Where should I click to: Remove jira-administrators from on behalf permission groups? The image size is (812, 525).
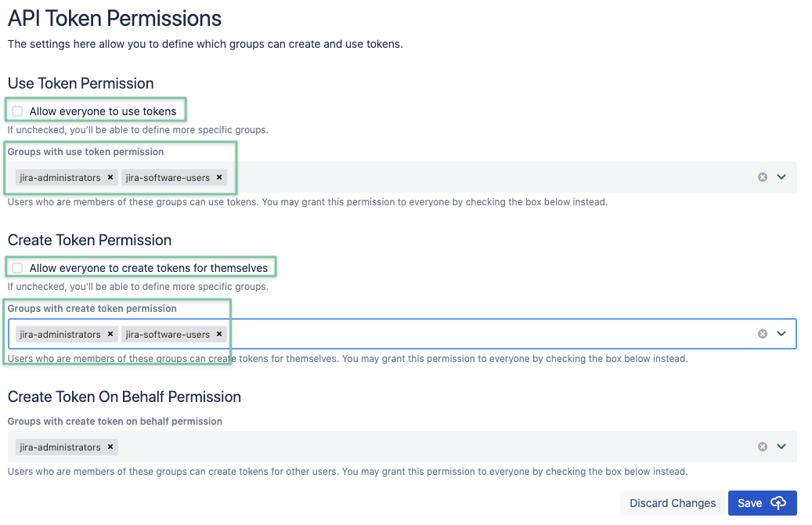coord(110,447)
